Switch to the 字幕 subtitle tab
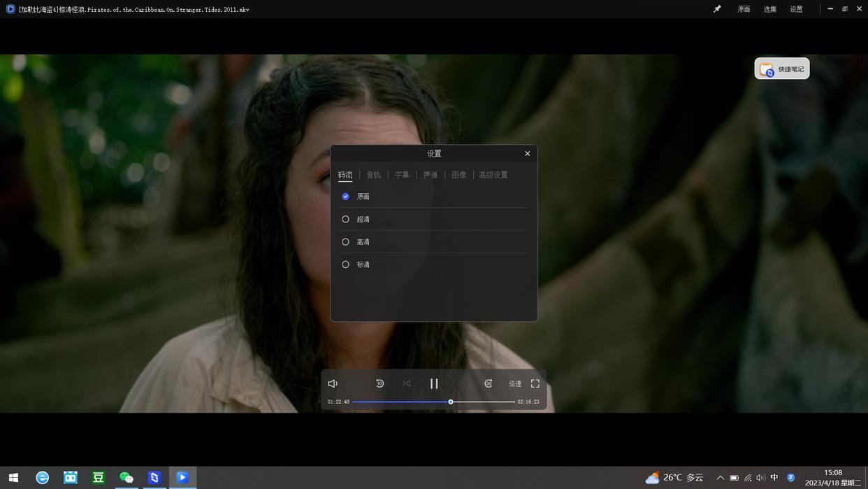 pyautogui.click(x=402, y=175)
